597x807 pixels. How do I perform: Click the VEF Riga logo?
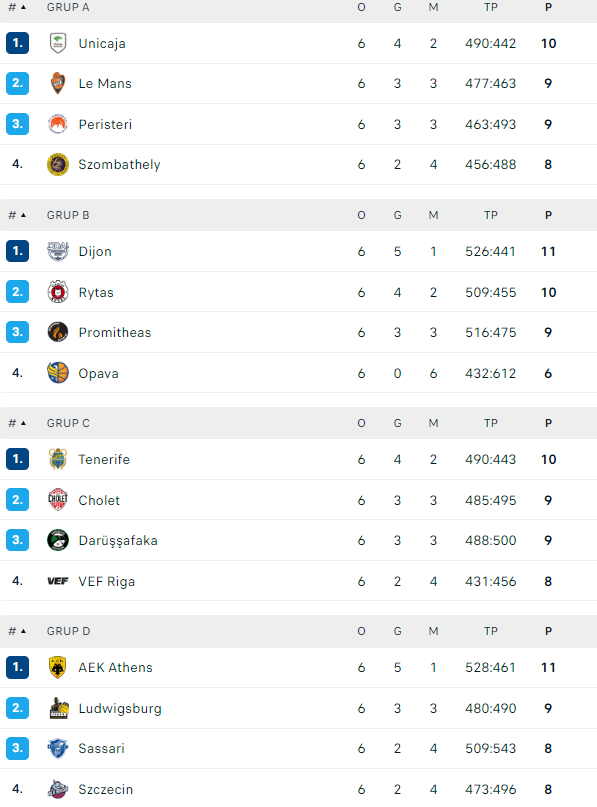(x=58, y=581)
